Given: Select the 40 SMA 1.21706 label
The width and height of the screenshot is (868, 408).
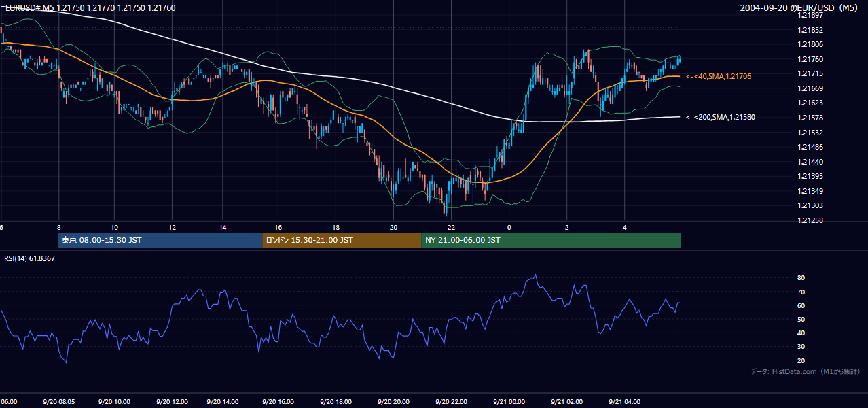Looking at the screenshot, I should 718,76.
